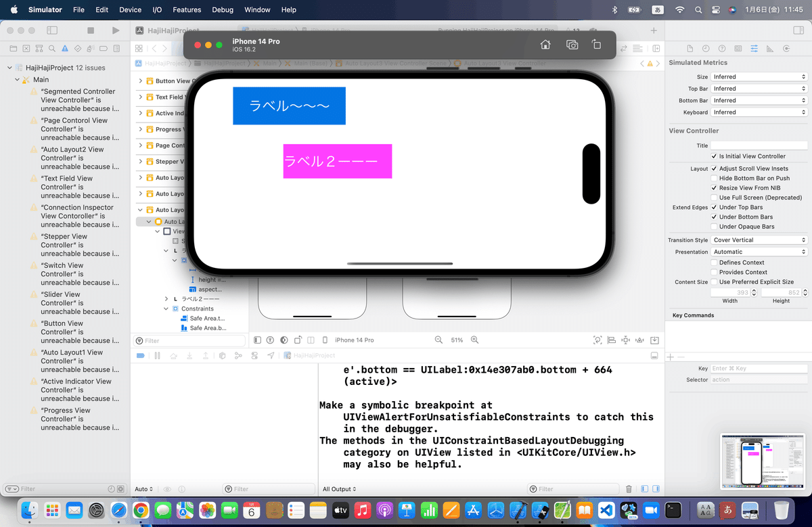Enable Hide Bottom Bar on Push

[x=714, y=178]
